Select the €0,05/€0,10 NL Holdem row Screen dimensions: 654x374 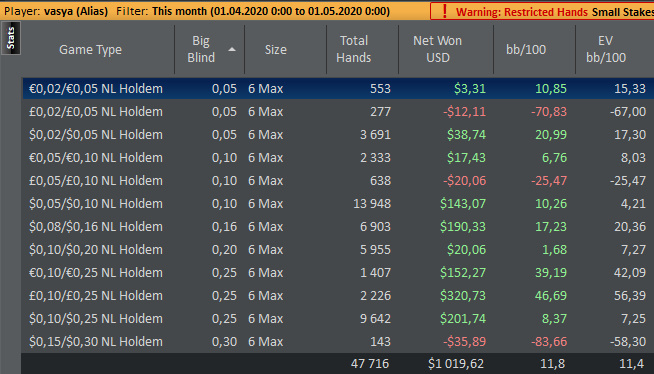click(x=338, y=157)
